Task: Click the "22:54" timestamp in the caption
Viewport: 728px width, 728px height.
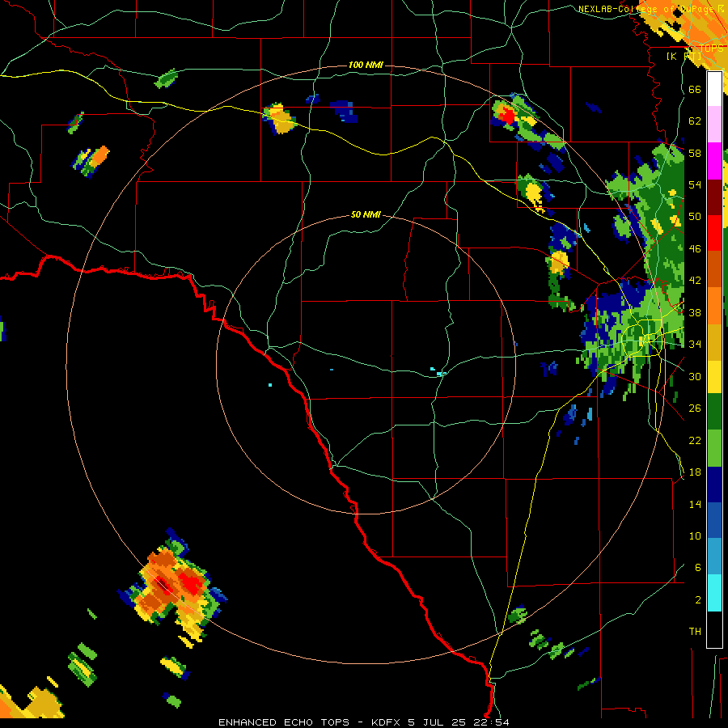Action: pos(492,722)
